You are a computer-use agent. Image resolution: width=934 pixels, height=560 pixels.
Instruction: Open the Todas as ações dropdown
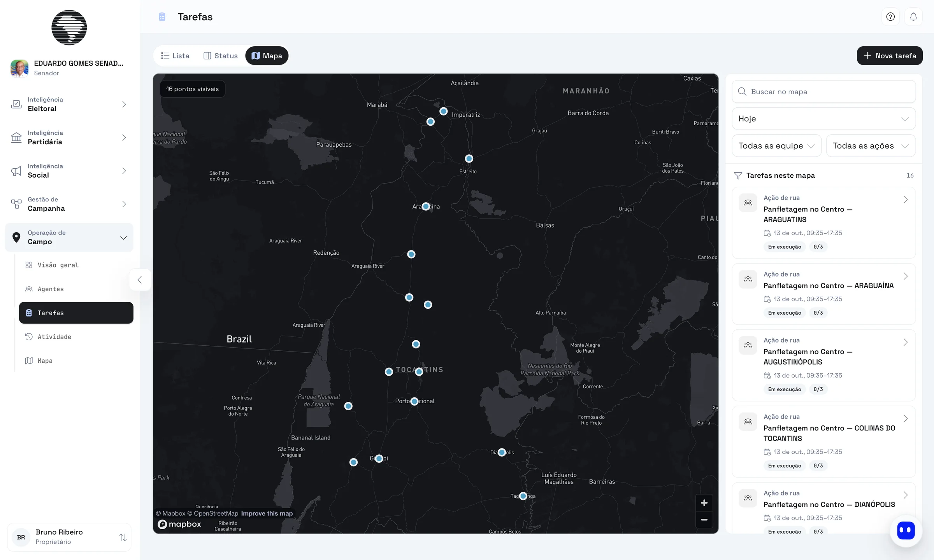click(871, 146)
